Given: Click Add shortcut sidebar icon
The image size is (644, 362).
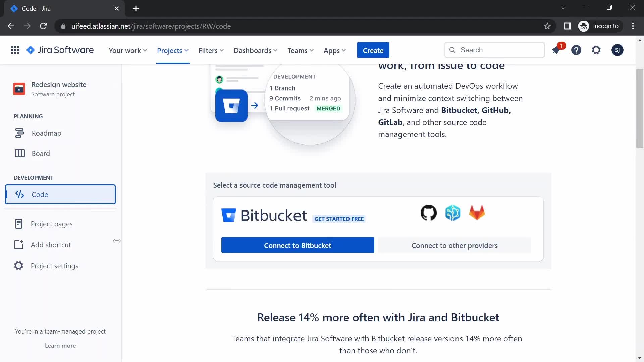Looking at the screenshot, I should click(x=18, y=245).
